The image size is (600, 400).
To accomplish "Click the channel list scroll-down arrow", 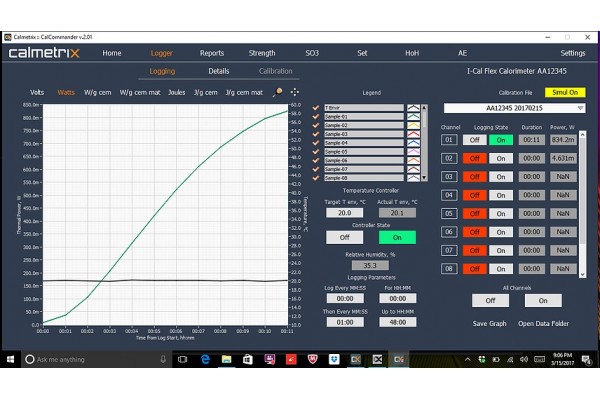I will click(582, 274).
